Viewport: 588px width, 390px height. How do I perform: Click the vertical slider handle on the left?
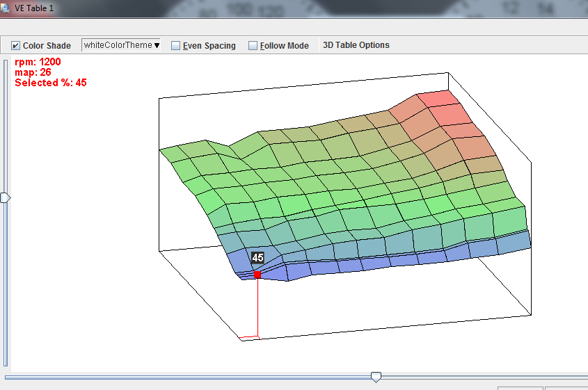(x=6, y=197)
